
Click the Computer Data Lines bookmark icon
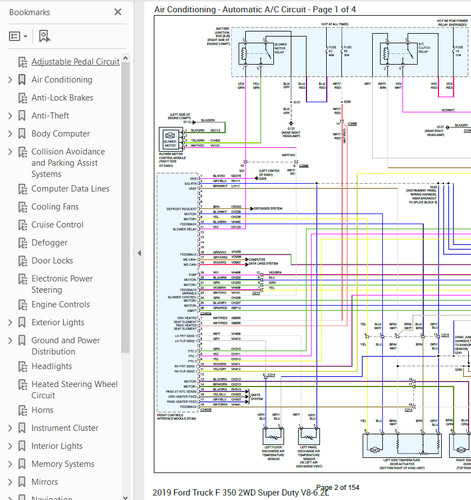point(22,189)
